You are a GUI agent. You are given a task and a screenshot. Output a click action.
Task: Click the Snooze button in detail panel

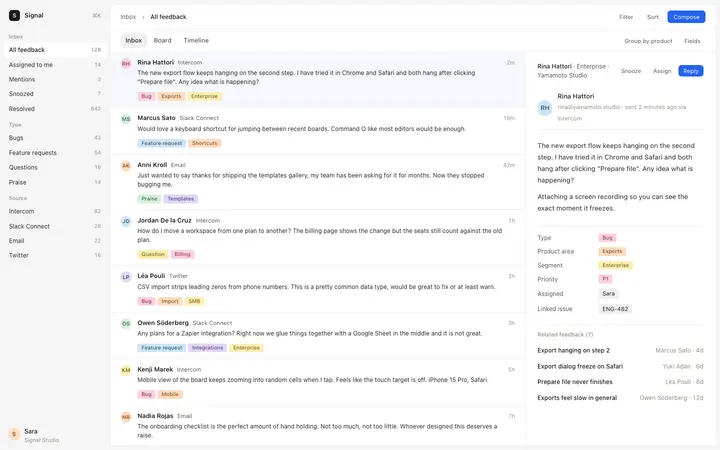click(x=630, y=71)
